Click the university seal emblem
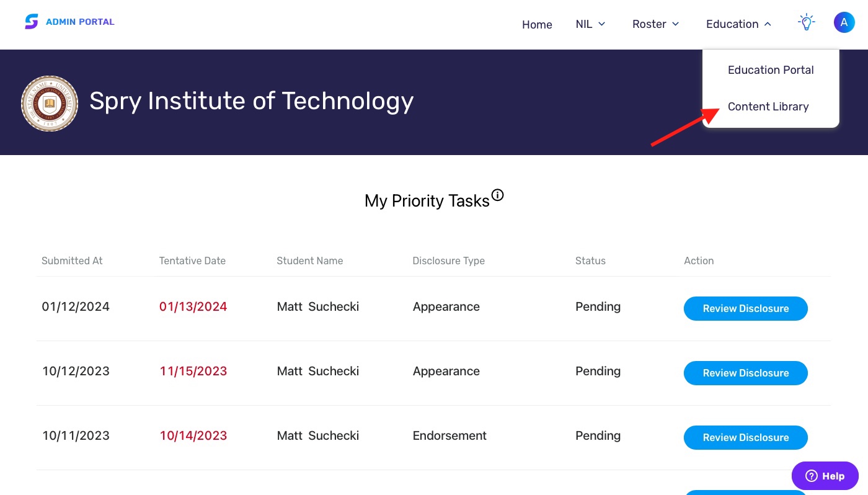Image resolution: width=868 pixels, height=495 pixels. (x=50, y=104)
